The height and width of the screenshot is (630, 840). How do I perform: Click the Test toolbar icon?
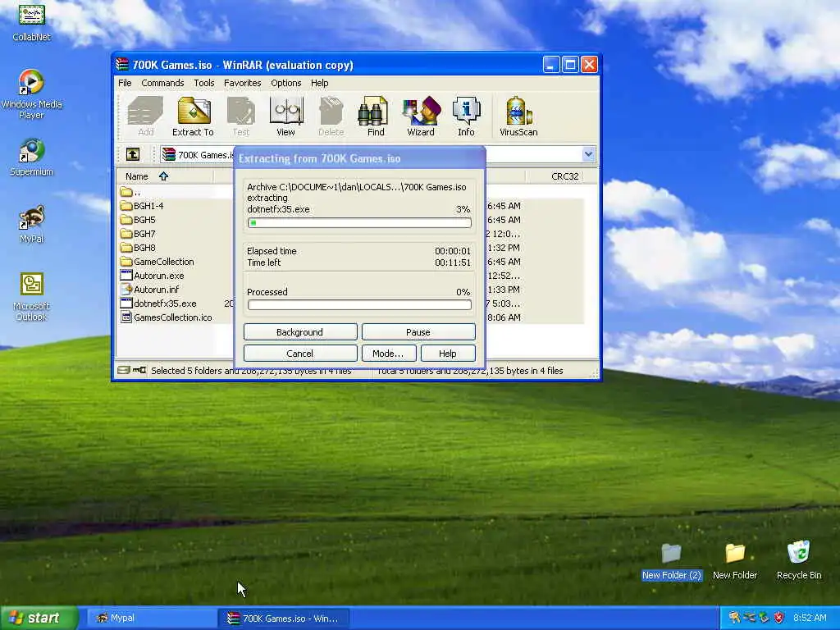[240, 116]
